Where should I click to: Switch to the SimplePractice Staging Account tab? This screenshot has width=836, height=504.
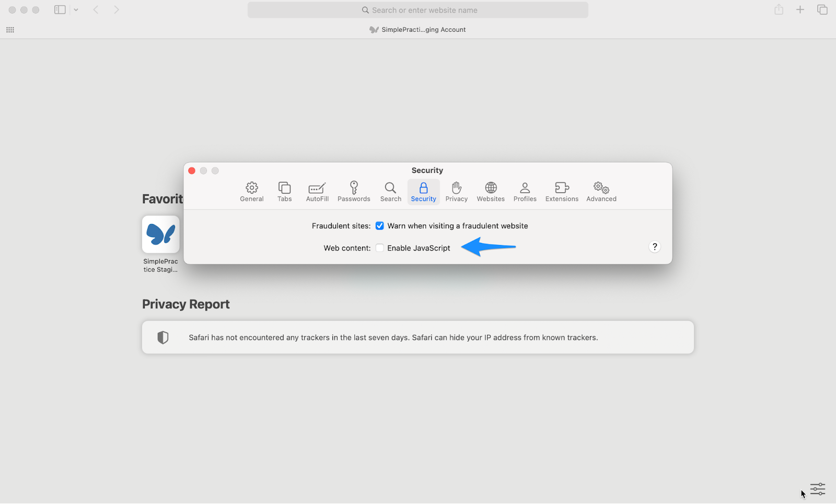[x=418, y=29]
